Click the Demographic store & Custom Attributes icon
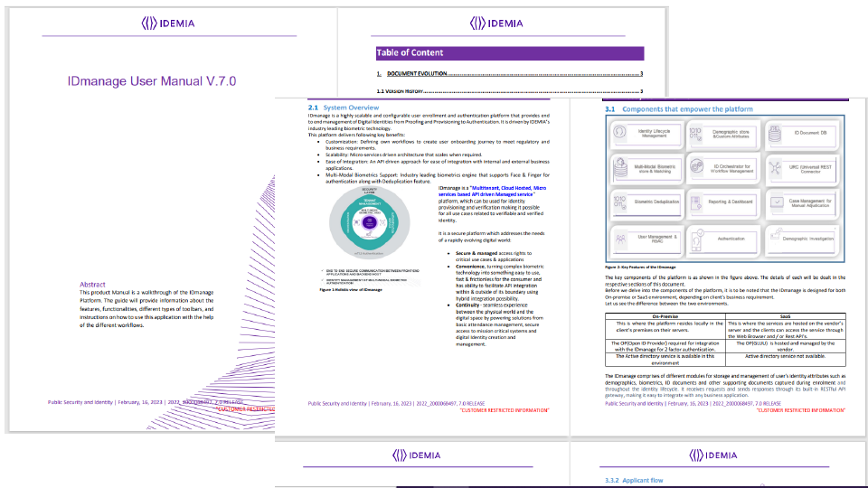The image size is (868, 488). (696, 134)
